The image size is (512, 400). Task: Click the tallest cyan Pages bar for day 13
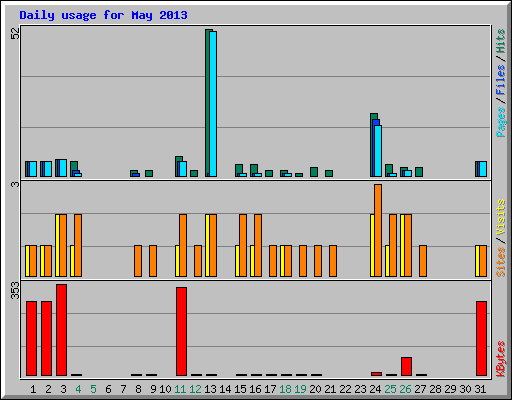tap(213, 104)
